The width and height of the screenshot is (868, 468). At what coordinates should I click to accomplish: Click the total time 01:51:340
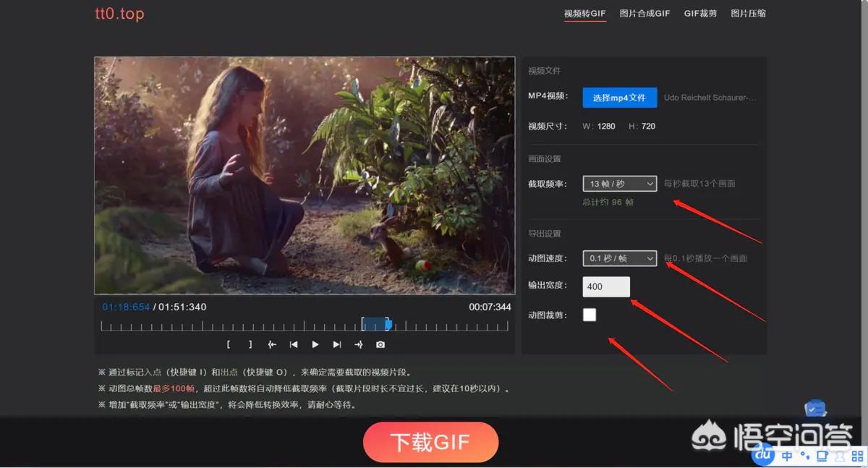pyautogui.click(x=182, y=307)
